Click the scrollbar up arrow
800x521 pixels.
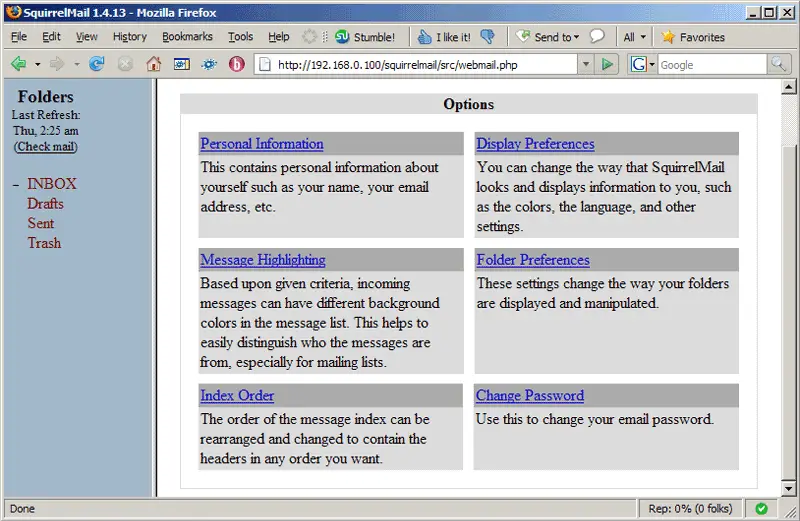click(x=788, y=87)
